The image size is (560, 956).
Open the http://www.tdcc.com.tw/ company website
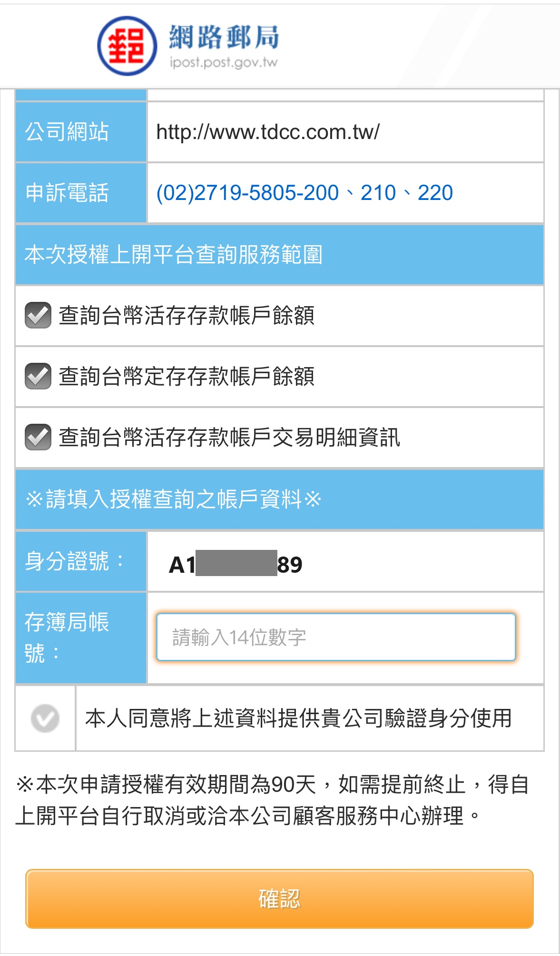point(268,132)
